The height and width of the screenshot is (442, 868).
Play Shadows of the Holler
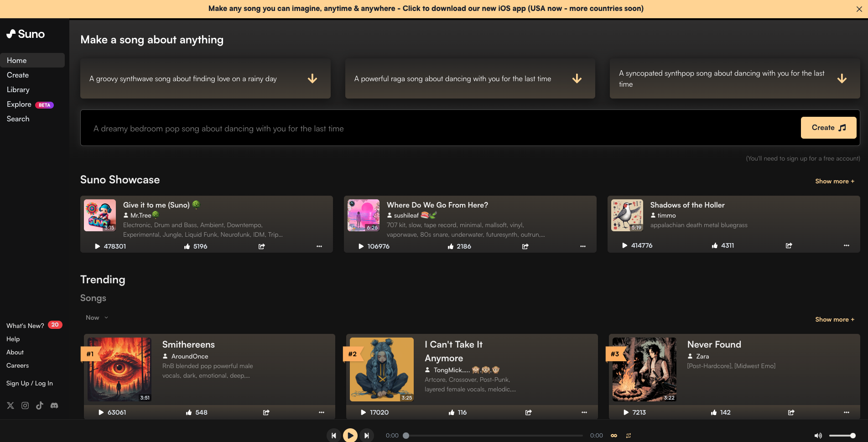[625, 245]
